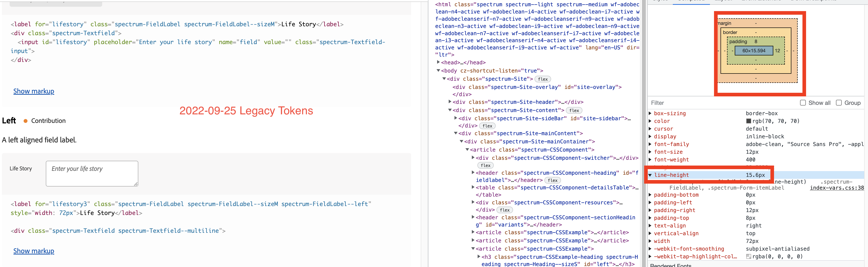Image resolution: width=868 pixels, height=267 pixels.
Task: Expand the box-sizing computed property
Action: coord(650,113)
